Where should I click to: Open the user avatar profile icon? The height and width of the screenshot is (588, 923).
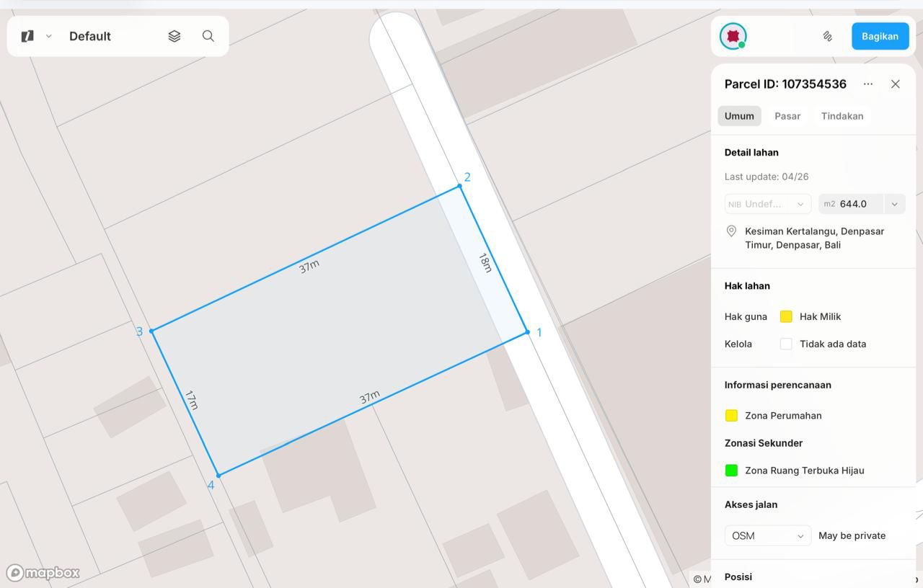(x=733, y=36)
